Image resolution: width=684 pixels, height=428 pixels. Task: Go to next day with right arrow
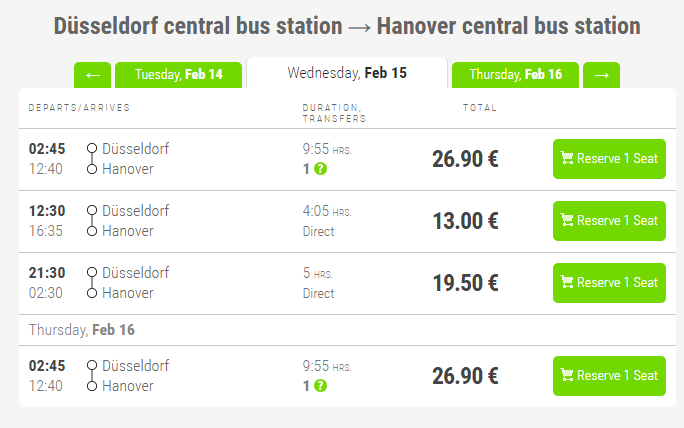point(601,75)
